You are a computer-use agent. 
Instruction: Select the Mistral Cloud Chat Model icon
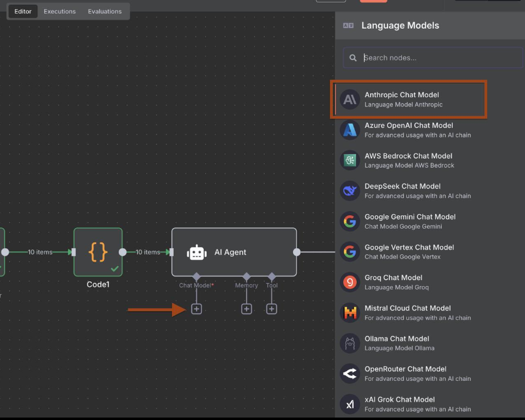[x=350, y=312]
